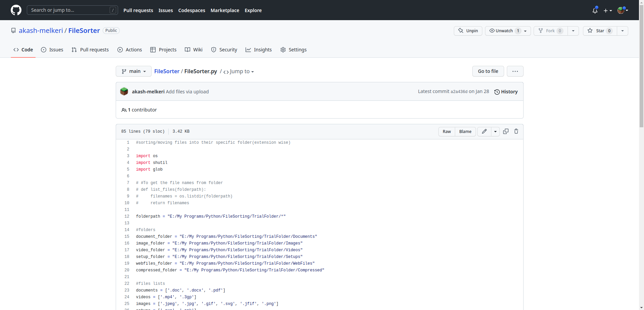644x310 pixels.
Task: View file History
Action: (x=506, y=92)
